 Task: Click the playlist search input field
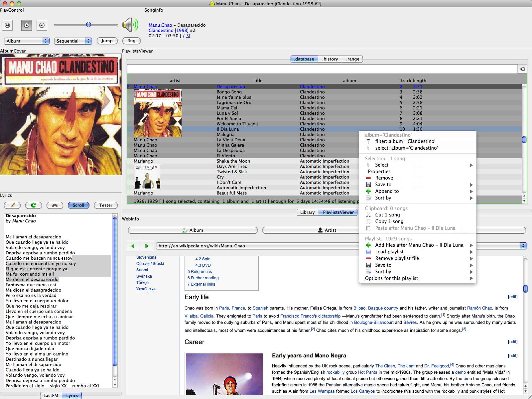(322, 69)
